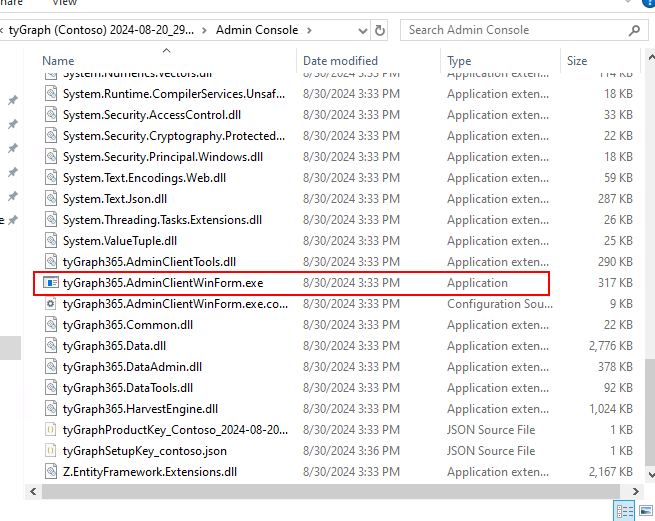Focus the Search Admin Console field
The image size is (655, 521).
point(524,30)
